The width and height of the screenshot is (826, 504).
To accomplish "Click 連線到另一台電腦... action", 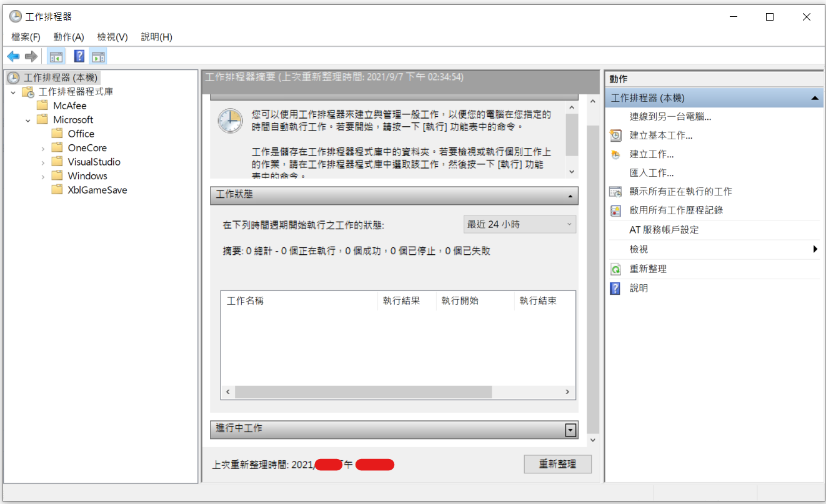I will (670, 117).
